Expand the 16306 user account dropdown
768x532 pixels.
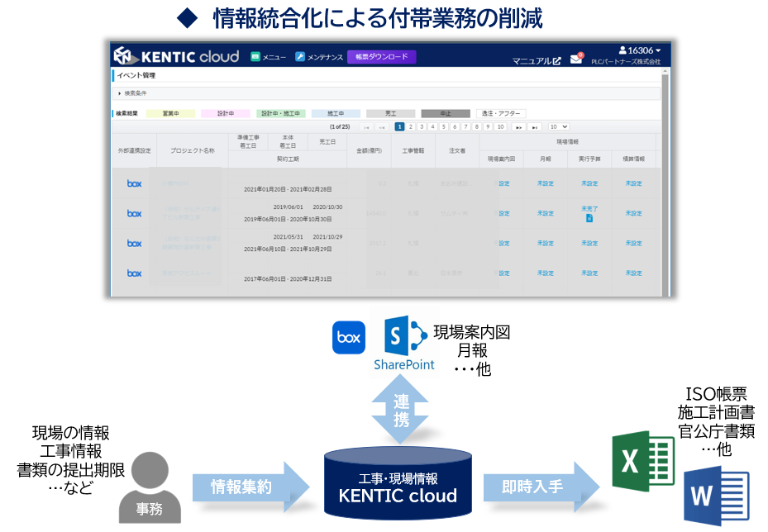(640, 50)
